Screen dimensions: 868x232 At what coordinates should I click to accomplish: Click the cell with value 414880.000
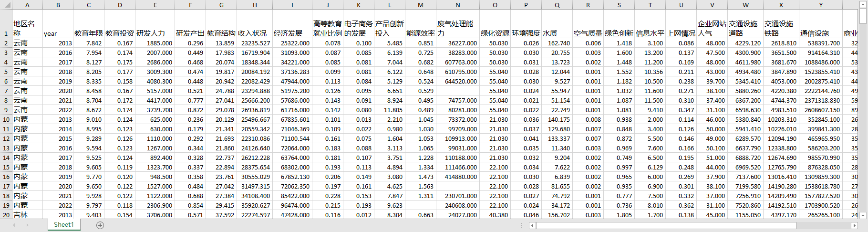tap(458, 177)
